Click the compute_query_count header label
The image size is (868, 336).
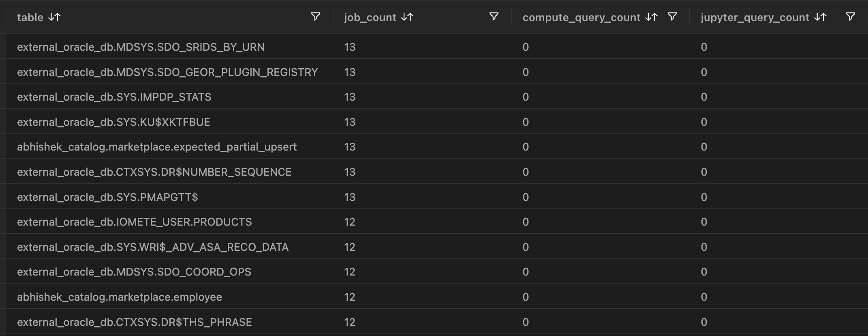pos(581,17)
